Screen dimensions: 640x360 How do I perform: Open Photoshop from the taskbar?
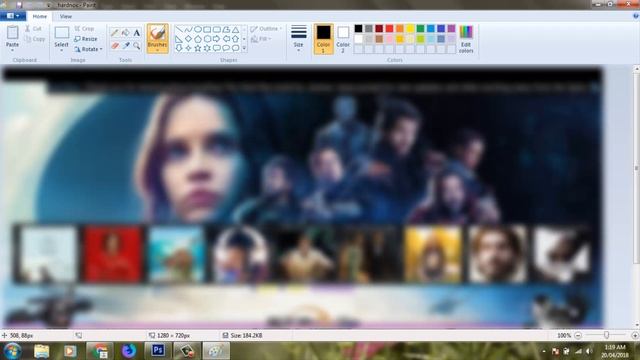tap(158, 351)
